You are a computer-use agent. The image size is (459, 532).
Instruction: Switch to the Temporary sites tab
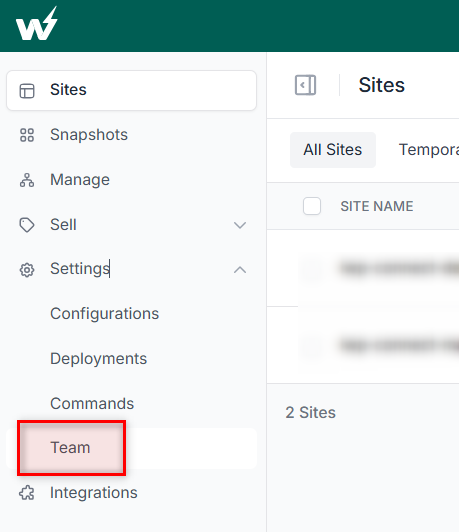[x=429, y=150]
